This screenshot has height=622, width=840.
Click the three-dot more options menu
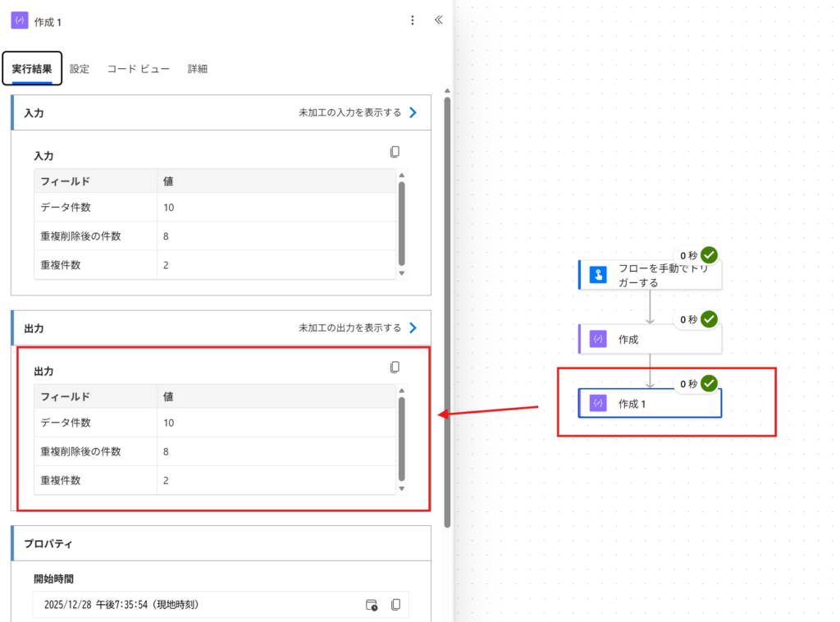(x=413, y=21)
